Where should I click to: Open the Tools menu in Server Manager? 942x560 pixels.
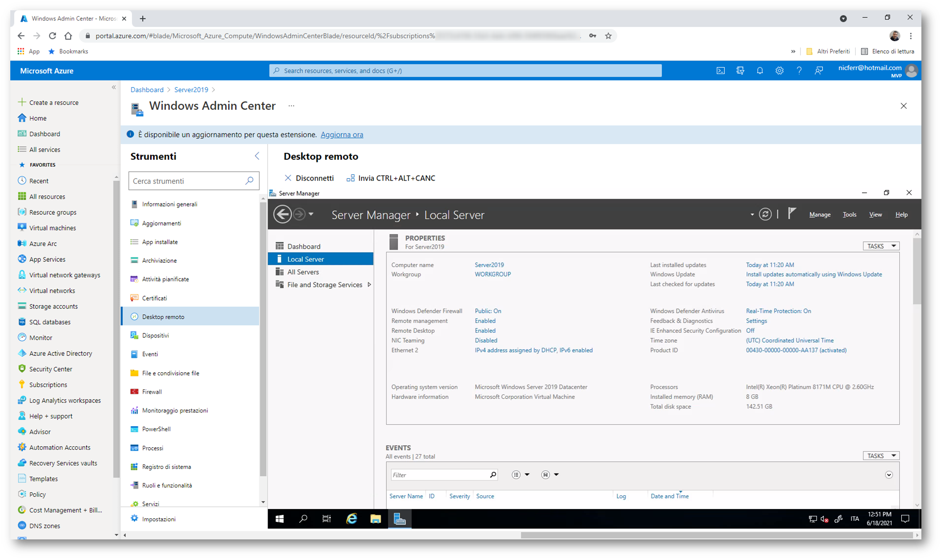click(x=849, y=214)
